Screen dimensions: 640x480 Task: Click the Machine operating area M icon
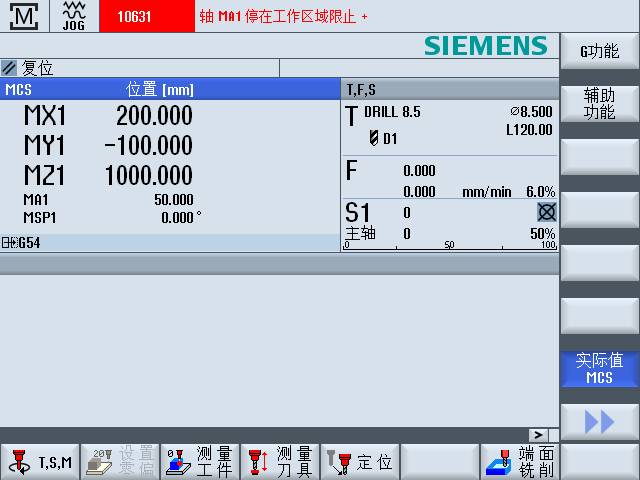24,16
